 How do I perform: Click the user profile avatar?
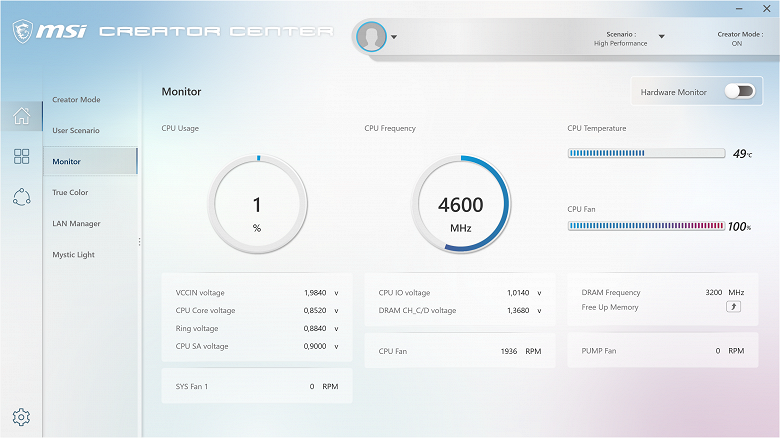371,36
